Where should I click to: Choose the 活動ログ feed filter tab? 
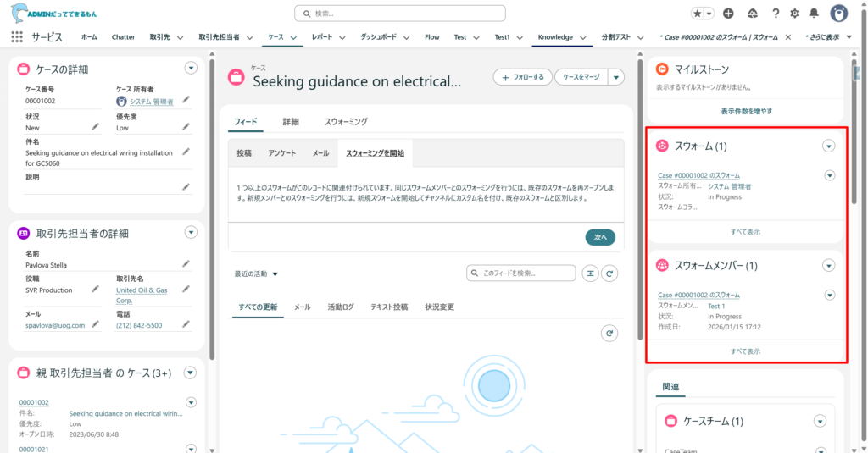point(341,307)
